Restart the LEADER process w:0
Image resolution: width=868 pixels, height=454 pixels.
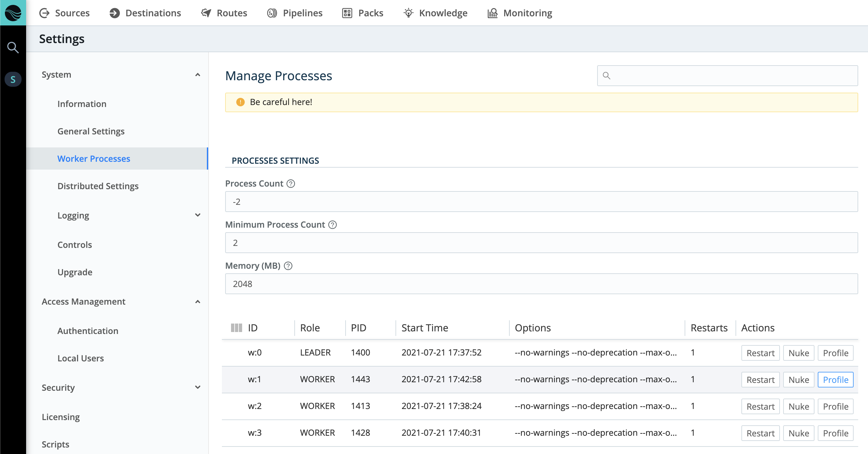tap(760, 353)
